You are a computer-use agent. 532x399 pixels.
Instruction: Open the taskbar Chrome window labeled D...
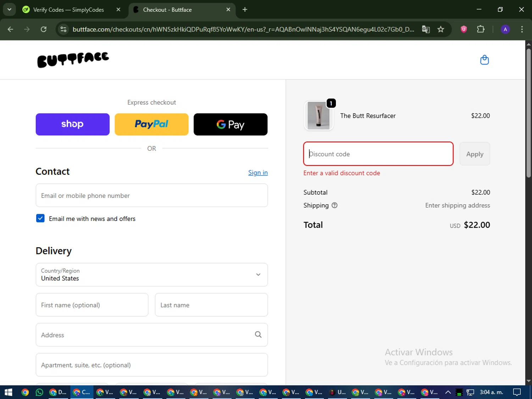[x=58, y=392]
